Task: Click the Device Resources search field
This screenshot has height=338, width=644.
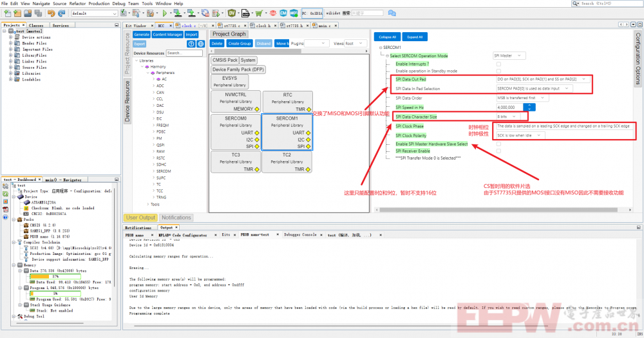Action: click(184, 53)
